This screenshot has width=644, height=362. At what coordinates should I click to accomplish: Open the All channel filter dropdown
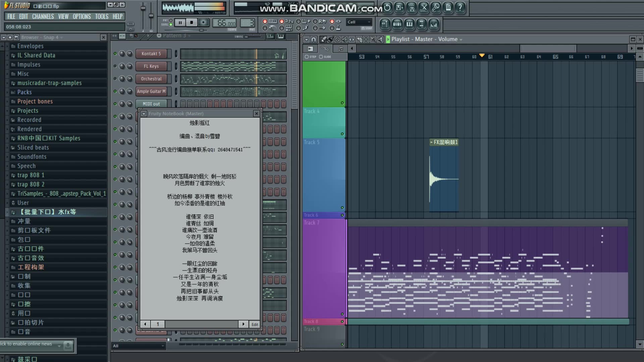(x=139, y=346)
